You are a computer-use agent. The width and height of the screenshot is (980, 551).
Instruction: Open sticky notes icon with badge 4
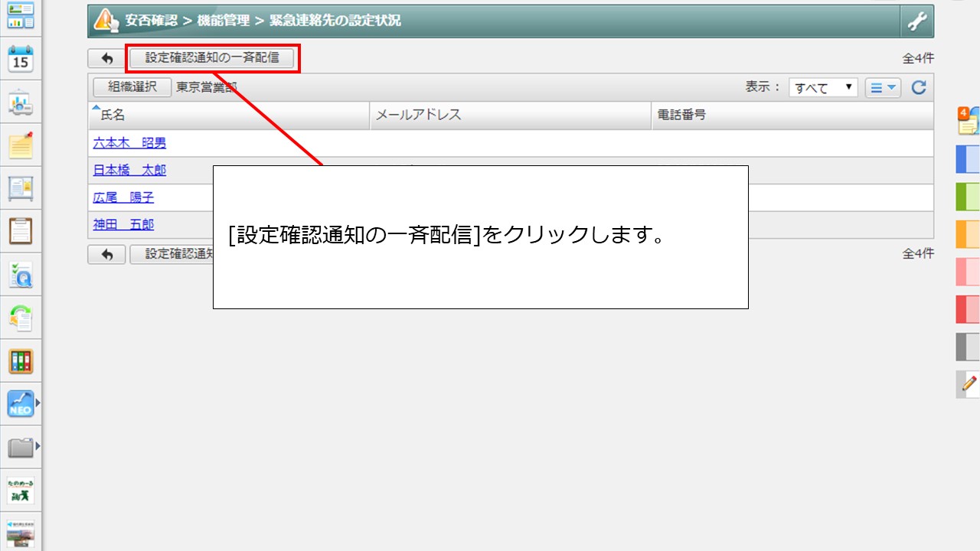(969, 120)
